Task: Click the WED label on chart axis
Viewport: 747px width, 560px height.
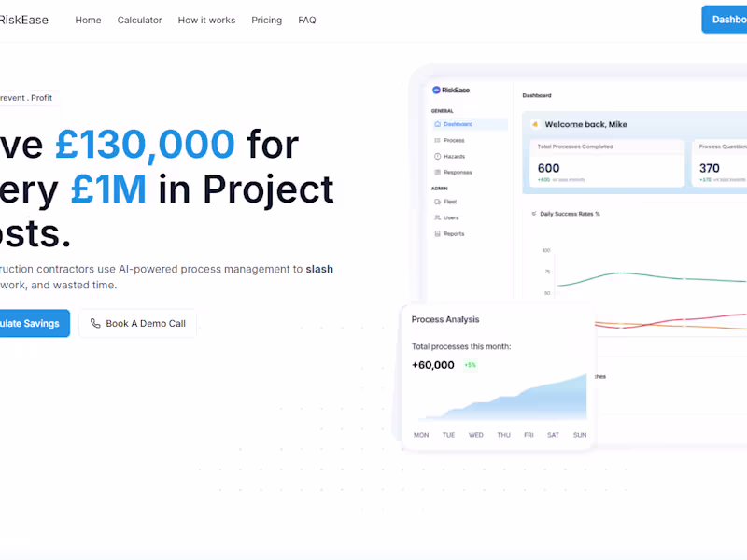Action: point(476,435)
